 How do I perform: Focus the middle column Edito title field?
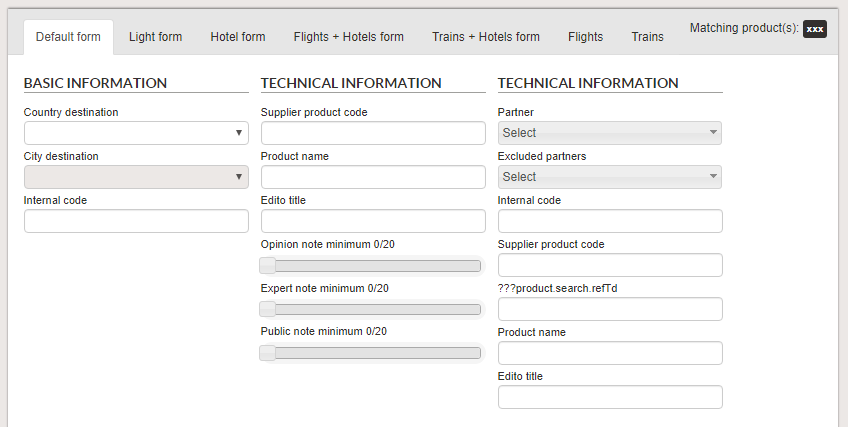[x=373, y=221]
